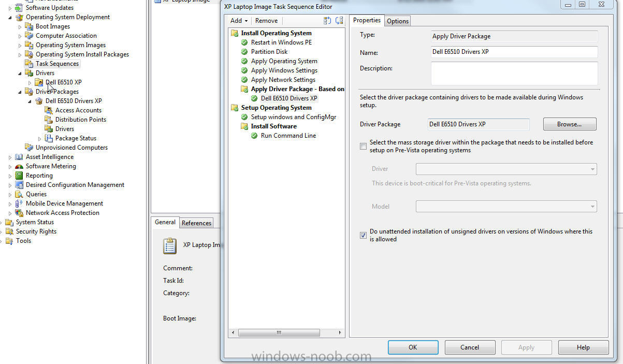This screenshot has height=364, width=623.
Task: Expand the Computer Association node
Action: [20, 36]
